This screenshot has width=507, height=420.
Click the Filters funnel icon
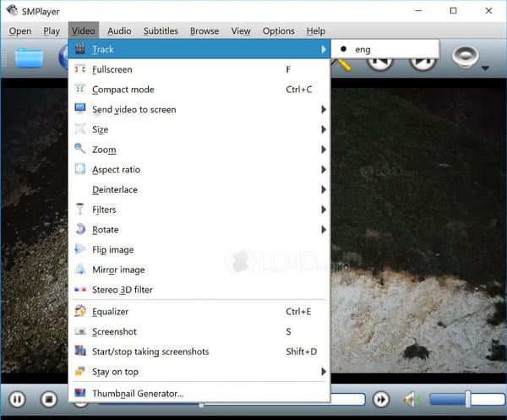(80, 209)
